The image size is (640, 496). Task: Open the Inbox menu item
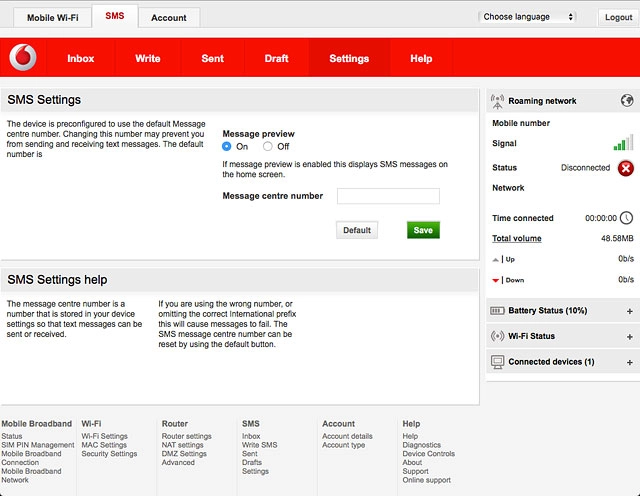(81, 59)
